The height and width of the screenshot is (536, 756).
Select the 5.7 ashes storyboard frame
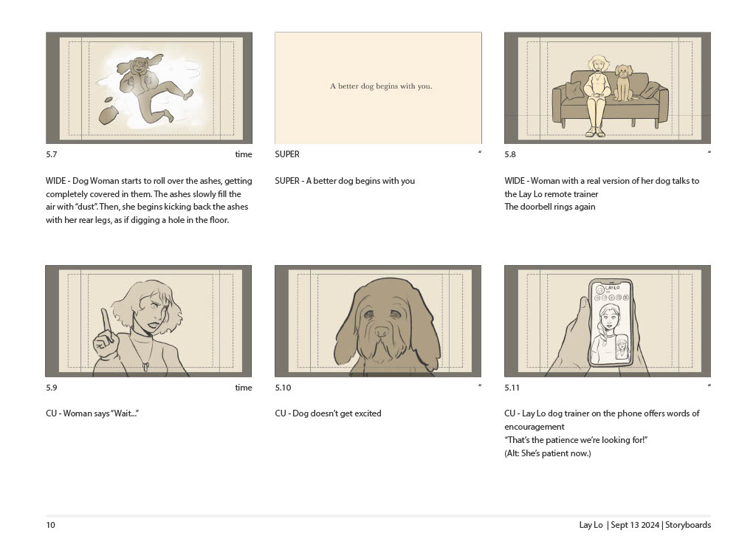[149, 88]
